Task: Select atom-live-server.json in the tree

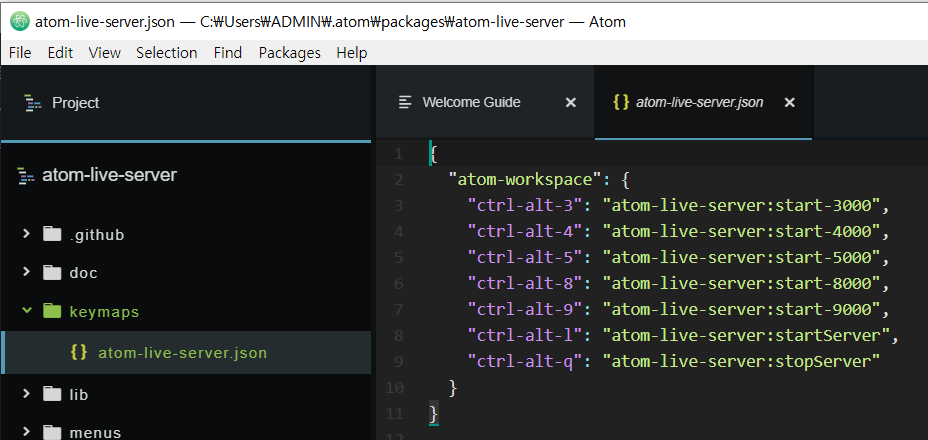Action: point(182,353)
